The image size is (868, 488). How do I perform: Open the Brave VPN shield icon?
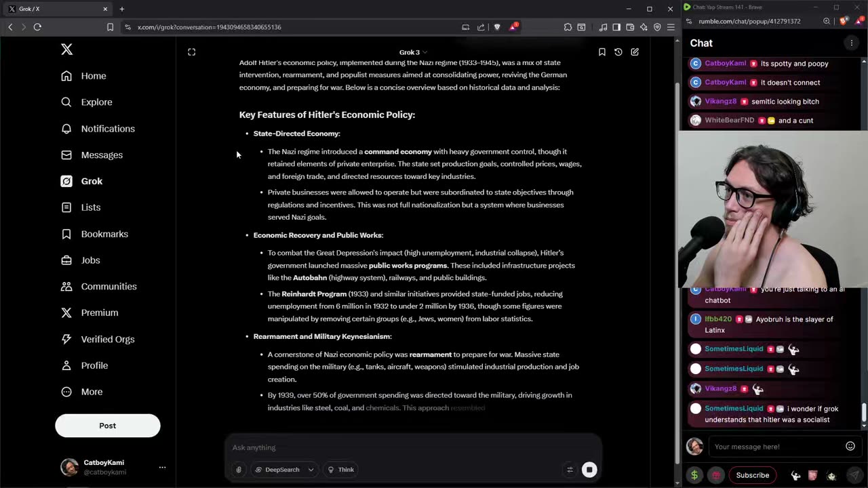(x=657, y=27)
